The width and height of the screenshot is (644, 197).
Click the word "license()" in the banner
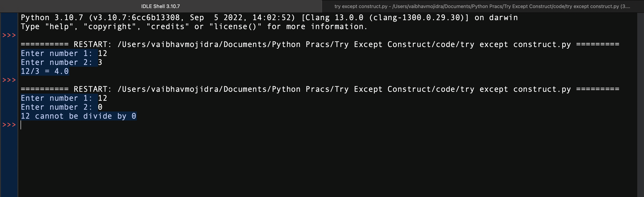(235, 27)
